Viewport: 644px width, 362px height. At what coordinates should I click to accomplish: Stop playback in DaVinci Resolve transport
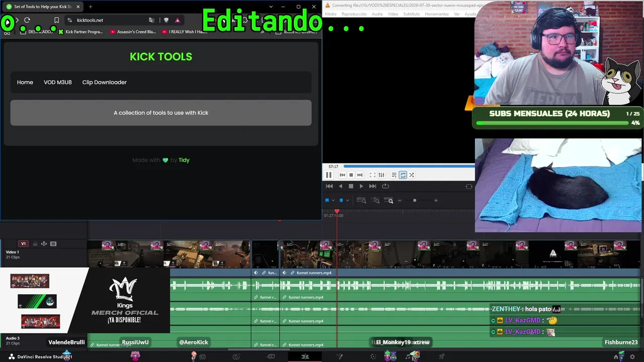351,186
